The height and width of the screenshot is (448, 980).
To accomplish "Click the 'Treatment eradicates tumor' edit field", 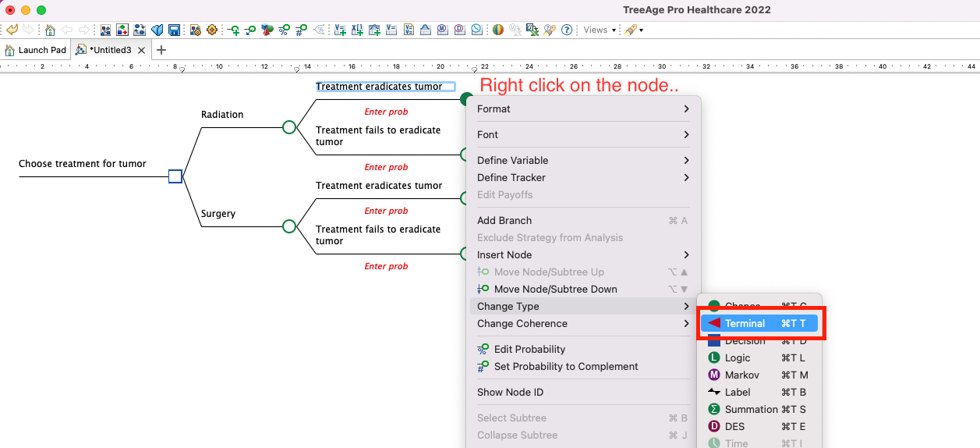I will 386,87.
